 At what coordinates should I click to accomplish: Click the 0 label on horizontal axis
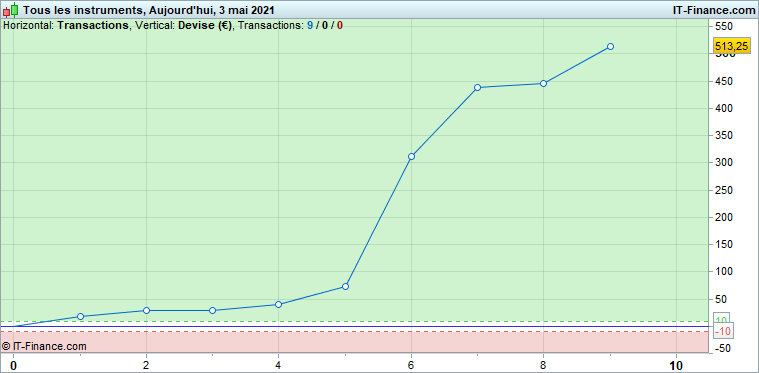[14, 365]
